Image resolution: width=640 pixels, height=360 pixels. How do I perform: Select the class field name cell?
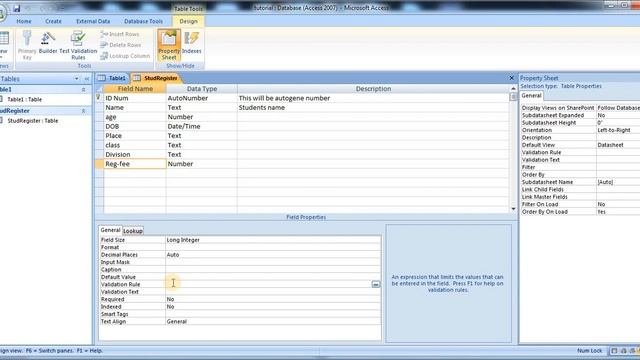[135, 145]
